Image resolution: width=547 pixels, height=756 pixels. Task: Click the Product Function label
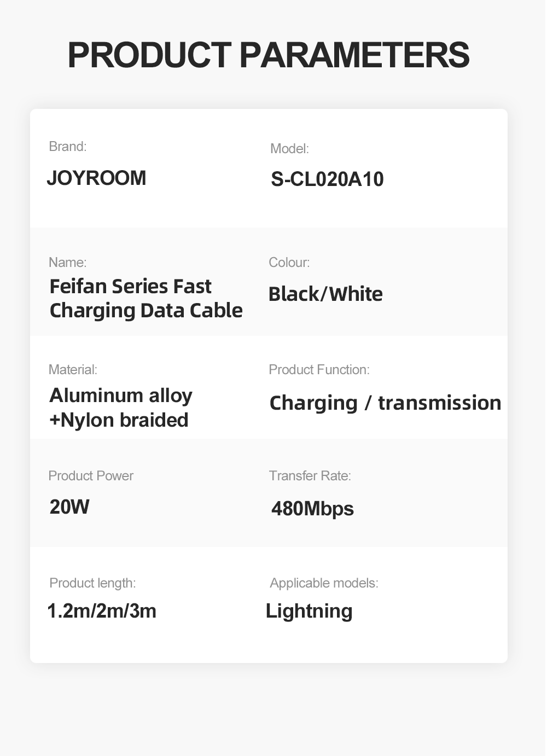[x=319, y=370]
